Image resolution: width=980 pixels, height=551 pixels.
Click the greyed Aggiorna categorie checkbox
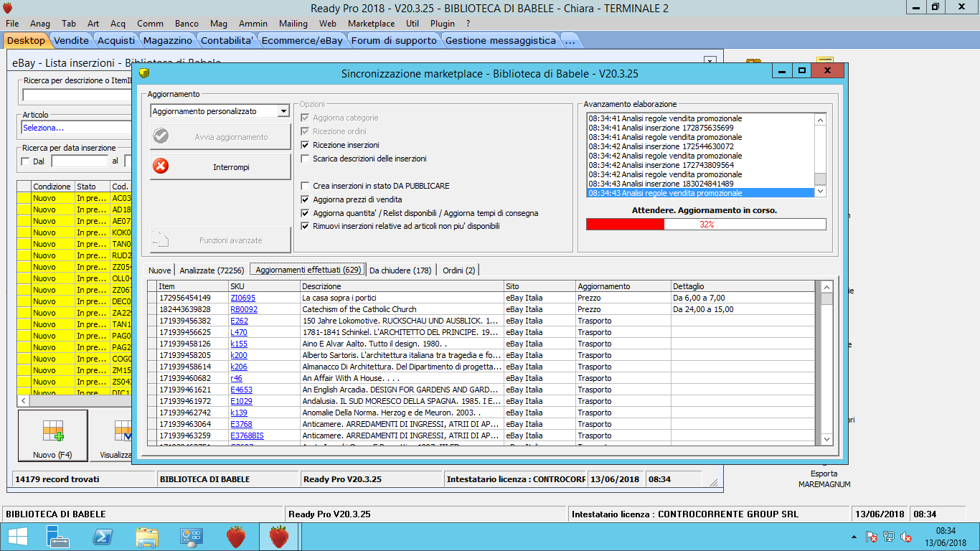point(306,118)
